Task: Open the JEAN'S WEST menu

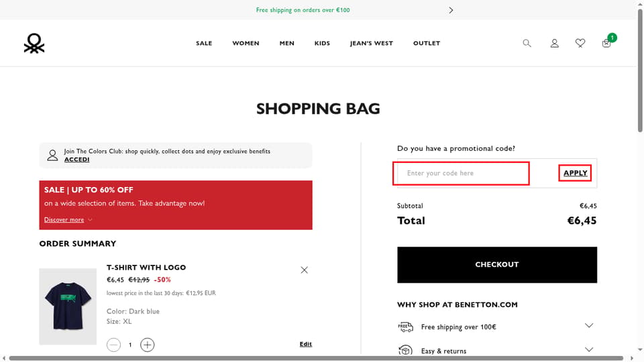Action: click(371, 43)
